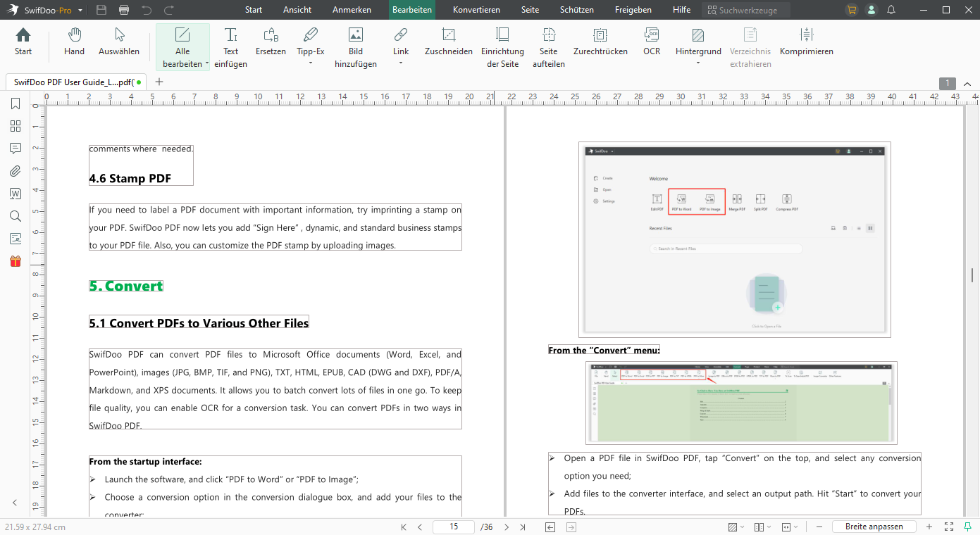Screen dimensions: 980x535
Task: Add a new tab with plus button
Action: (159, 82)
